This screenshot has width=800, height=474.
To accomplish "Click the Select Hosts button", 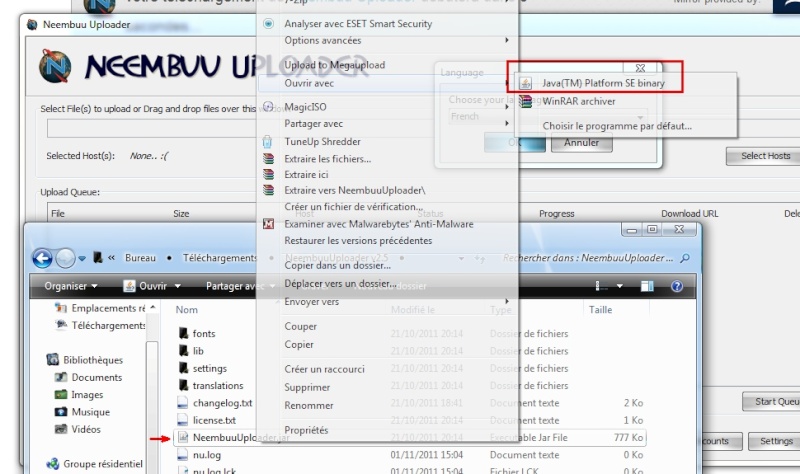I will (765, 156).
